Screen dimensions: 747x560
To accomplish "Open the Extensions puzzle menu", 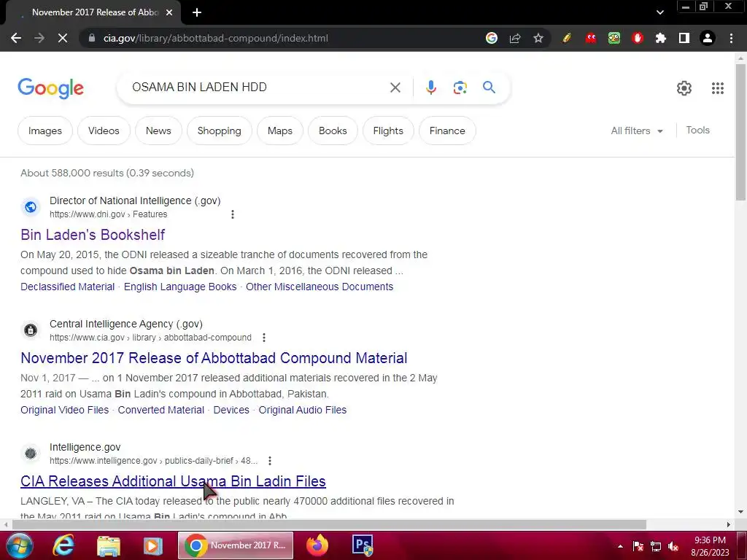I will tap(661, 38).
